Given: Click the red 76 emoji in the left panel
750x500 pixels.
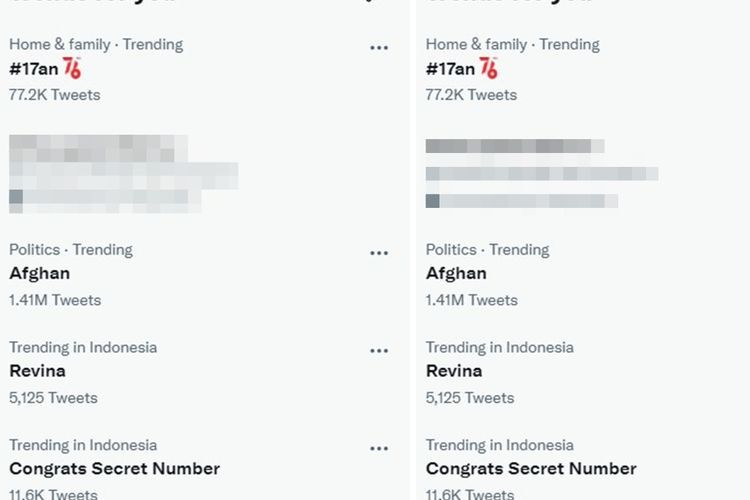Looking at the screenshot, I should pos(72,68).
